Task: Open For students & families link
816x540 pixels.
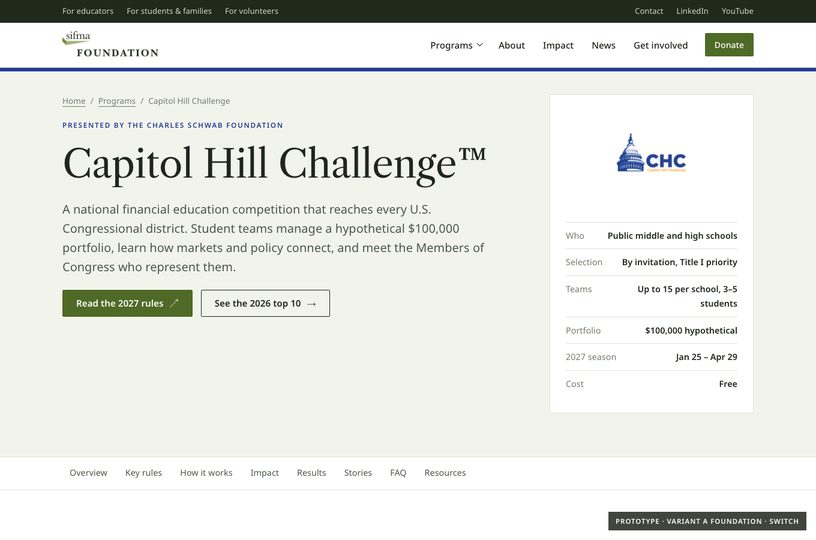Action: pyautogui.click(x=169, y=11)
